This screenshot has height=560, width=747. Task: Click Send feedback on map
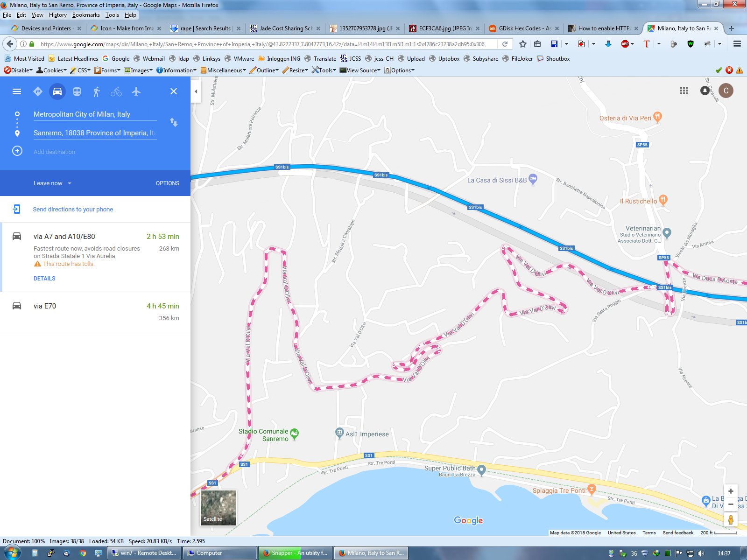coord(678,532)
